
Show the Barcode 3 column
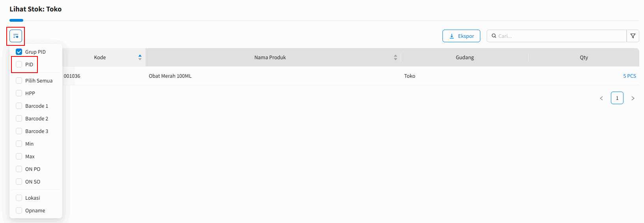tap(19, 131)
